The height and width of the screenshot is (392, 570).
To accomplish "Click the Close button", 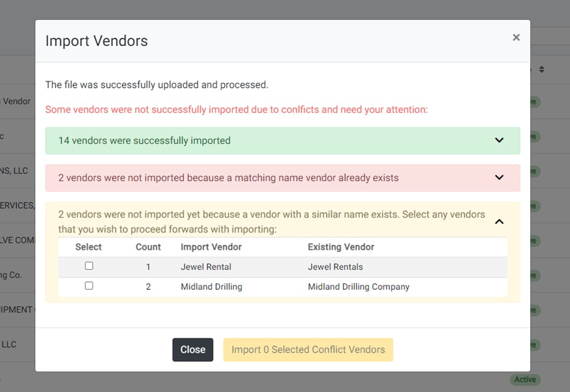I will point(193,349).
